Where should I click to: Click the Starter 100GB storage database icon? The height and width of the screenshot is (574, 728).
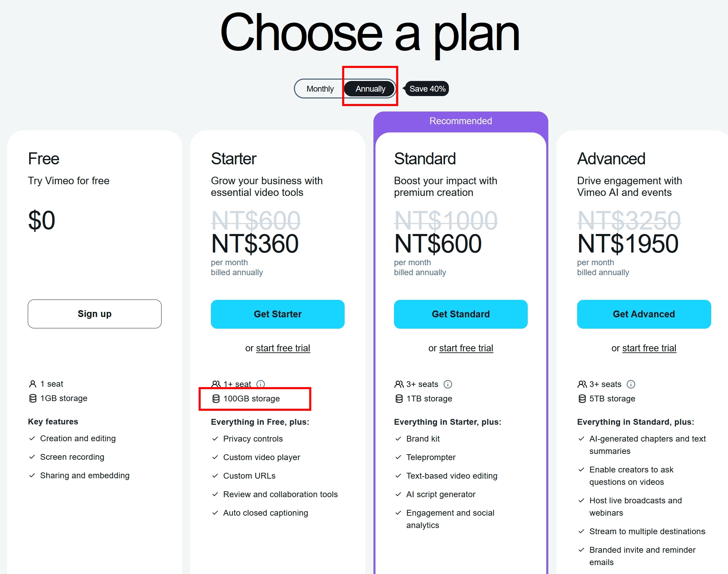click(x=216, y=399)
